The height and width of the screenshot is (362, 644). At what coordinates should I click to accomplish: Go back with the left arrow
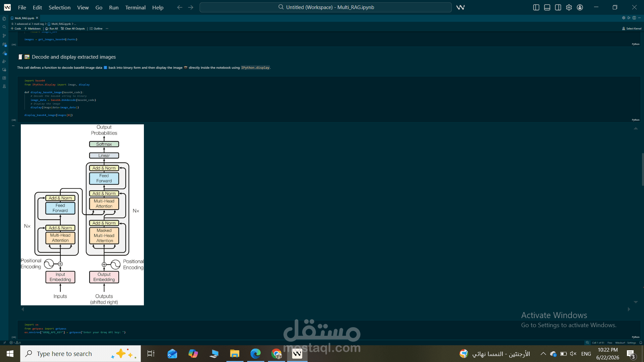click(180, 7)
